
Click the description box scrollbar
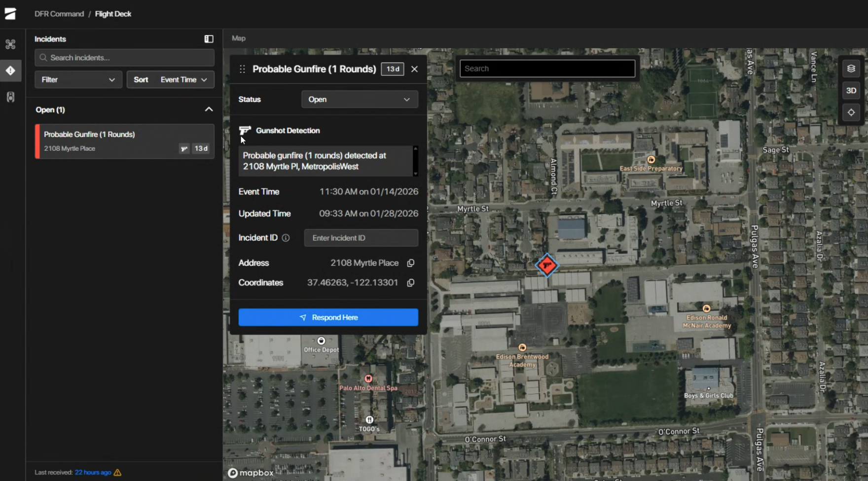[415, 161]
